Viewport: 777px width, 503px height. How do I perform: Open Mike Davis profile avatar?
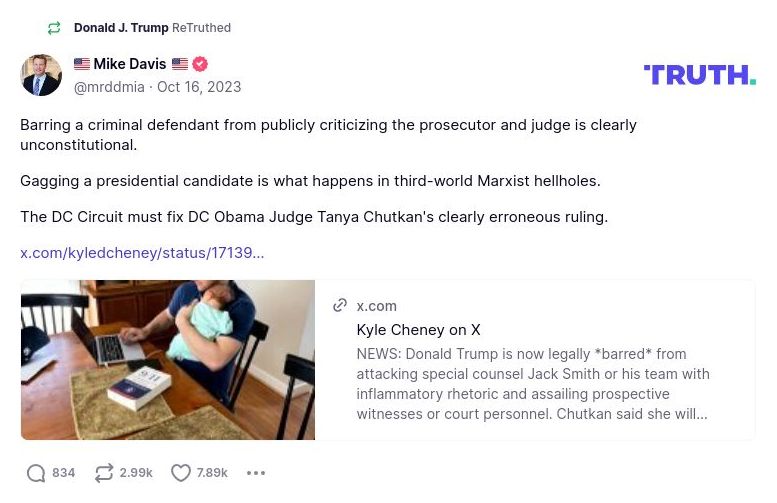tap(41, 75)
